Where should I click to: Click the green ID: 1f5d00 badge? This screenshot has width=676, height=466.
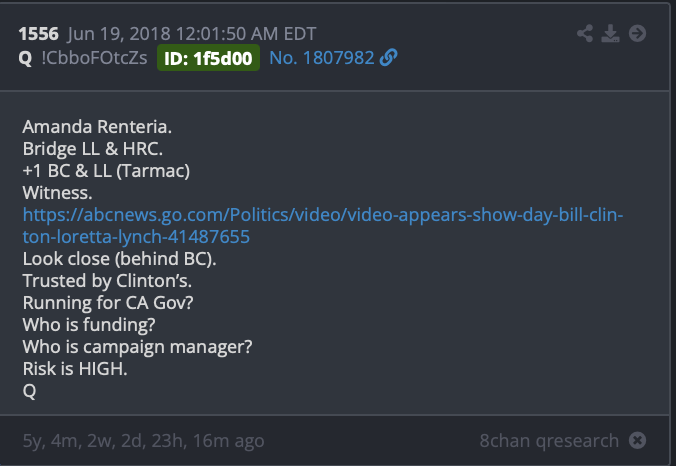pos(208,58)
